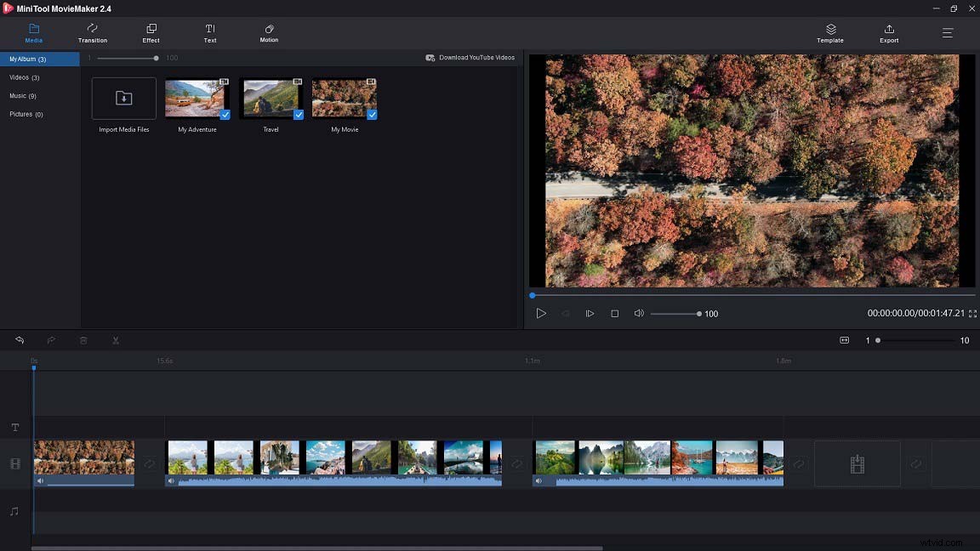Open the Motion panel
The image size is (980, 551).
[269, 33]
